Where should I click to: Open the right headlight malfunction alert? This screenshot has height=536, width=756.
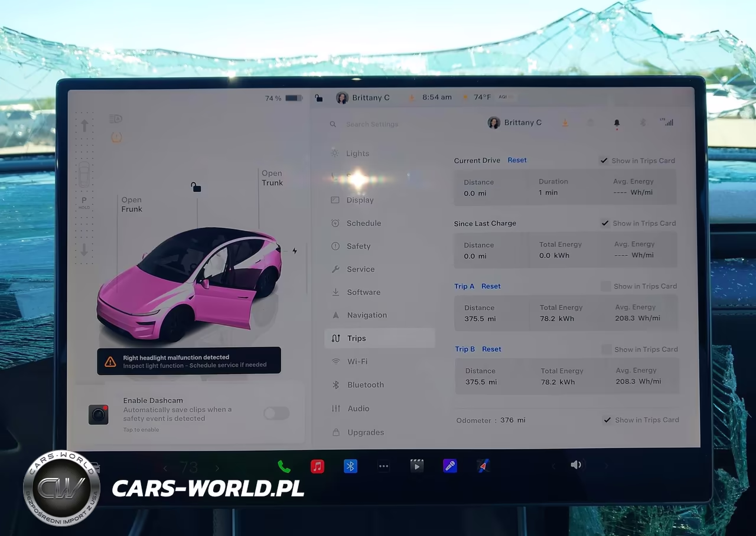[189, 361]
